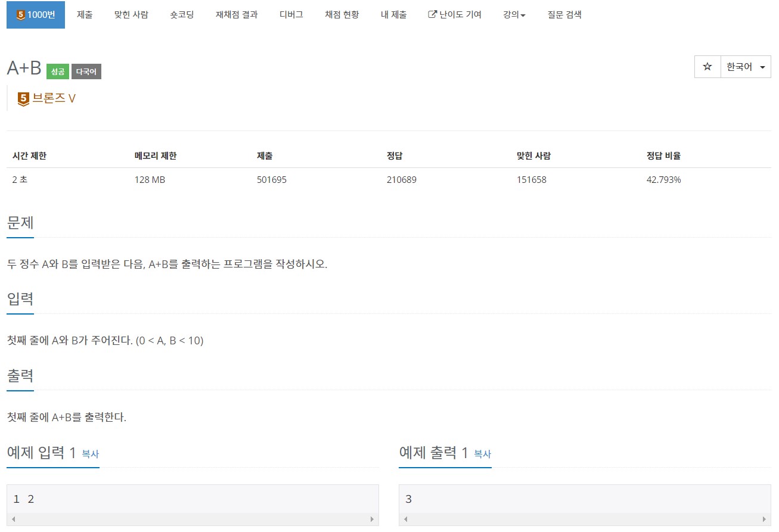Image resolution: width=779 pixels, height=532 pixels.
Task: Click the 메모리 제한 column header
Action: (156, 156)
